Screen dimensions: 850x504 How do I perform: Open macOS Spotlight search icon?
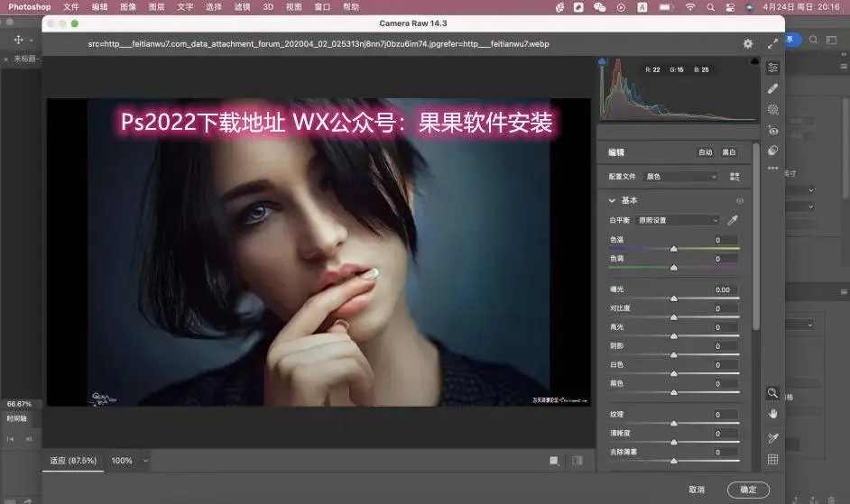[x=711, y=7]
